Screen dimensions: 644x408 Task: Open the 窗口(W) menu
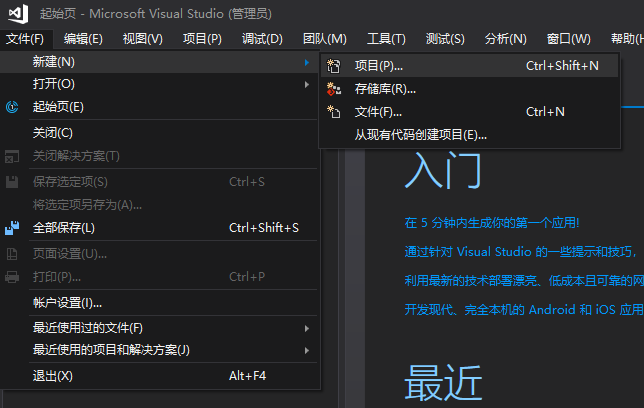coord(569,39)
